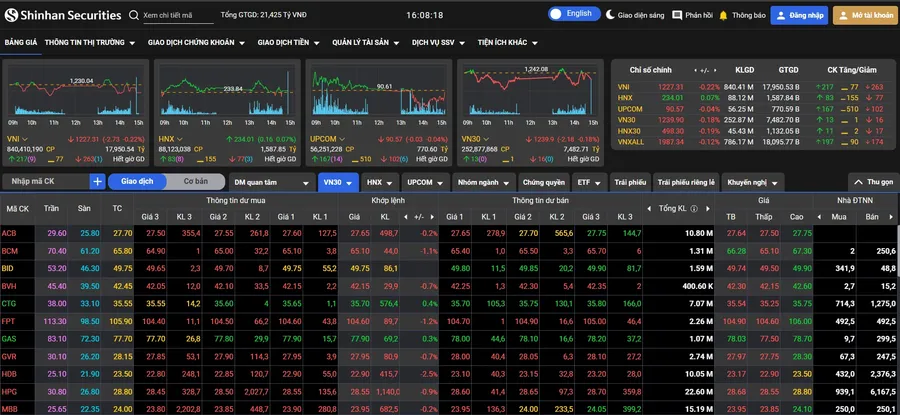
Task: Click the Shinhan Securities logo
Action: point(63,15)
